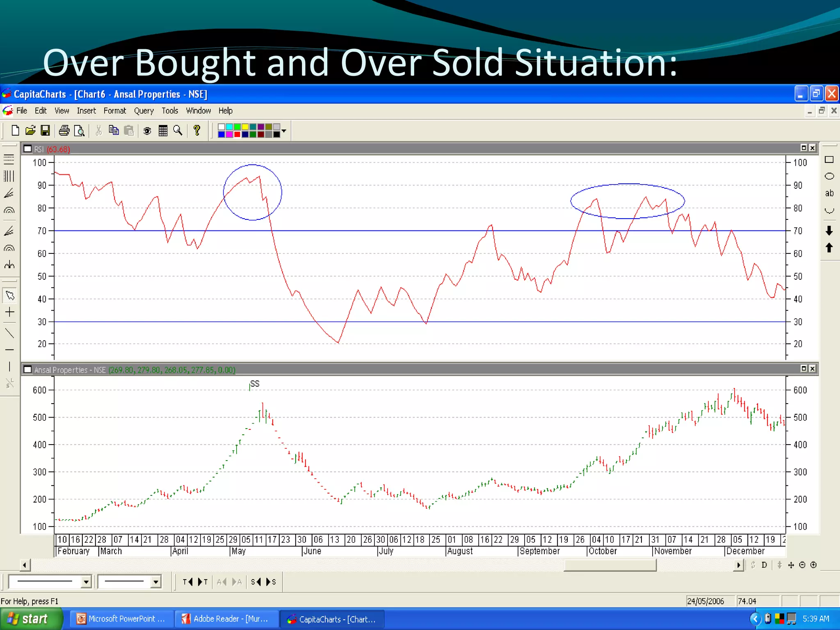The width and height of the screenshot is (840, 630).
Task: Pick the magenta color swatch
Action: pyautogui.click(x=229, y=135)
